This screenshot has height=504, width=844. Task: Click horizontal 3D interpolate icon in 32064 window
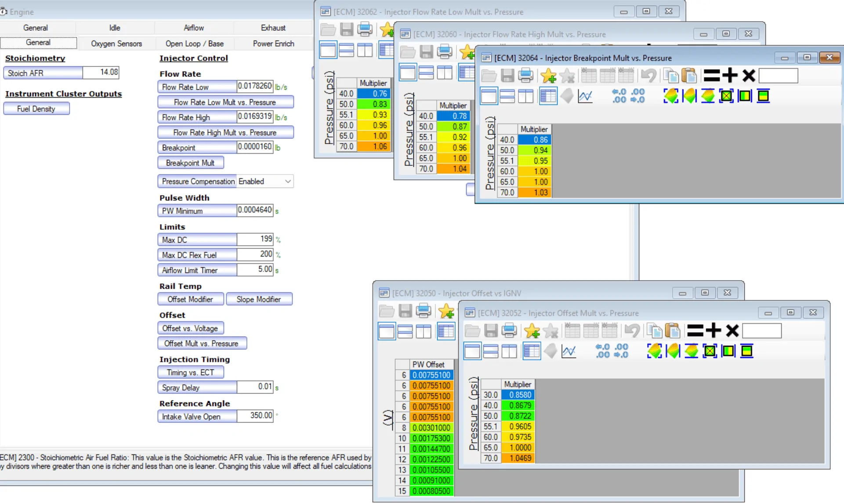(x=689, y=96)
